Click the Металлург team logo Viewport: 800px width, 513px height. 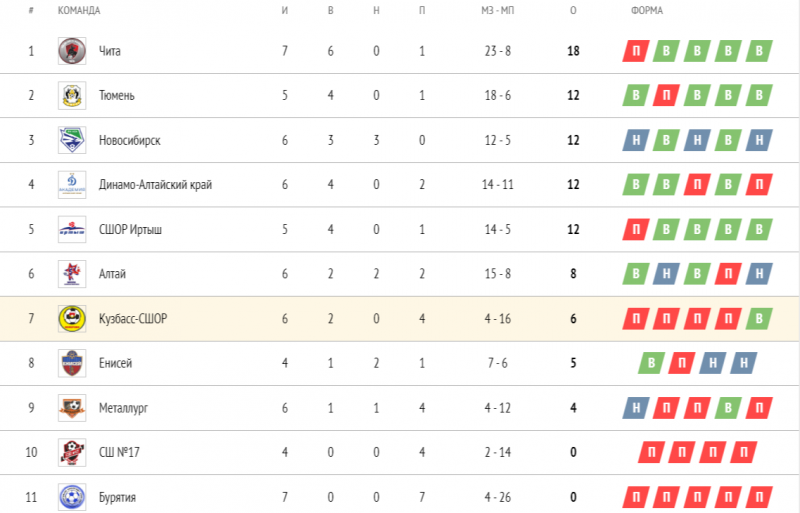pyautogui.click(x=71, y=407)
